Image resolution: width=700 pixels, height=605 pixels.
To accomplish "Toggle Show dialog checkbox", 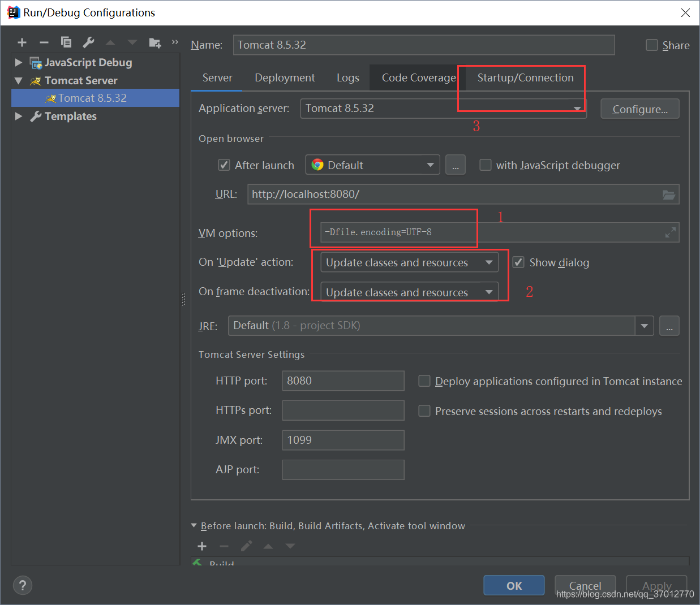I will 518,262.
